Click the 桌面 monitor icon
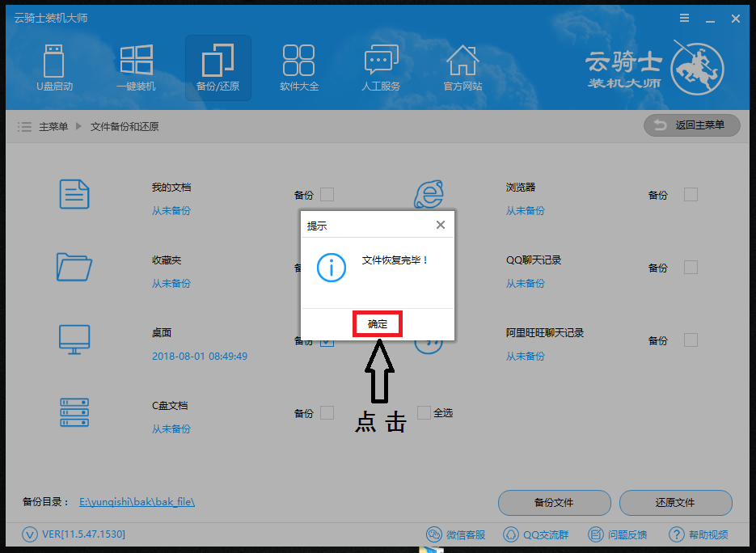 tap(74, 340)
